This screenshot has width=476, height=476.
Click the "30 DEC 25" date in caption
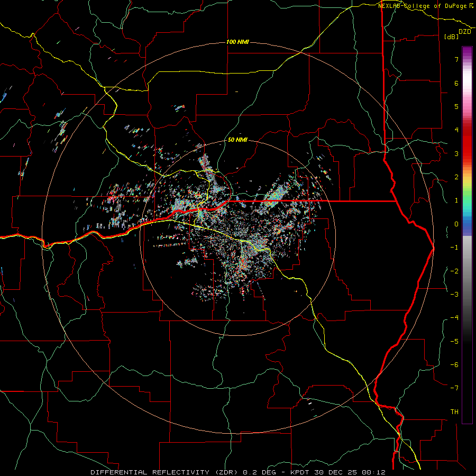pyautogui.click(x=335, y=472)
